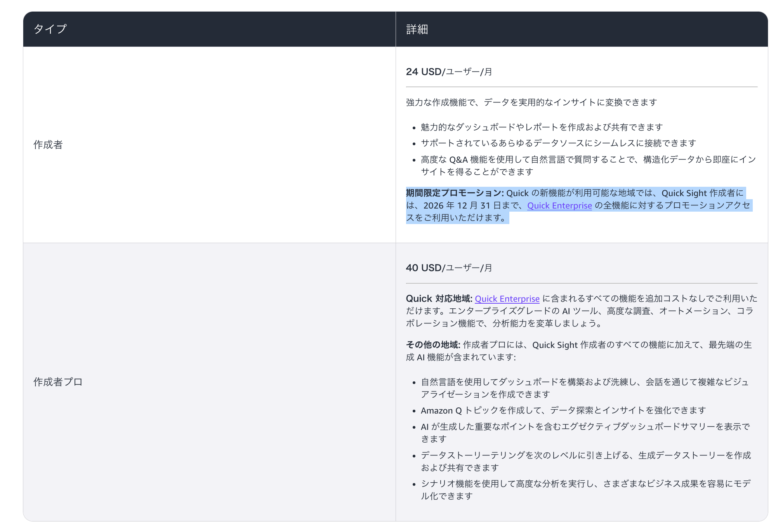Viewport: 778px width, 532px height.
Task: Click the text スをご利用いただけます。
Action: 457,218
